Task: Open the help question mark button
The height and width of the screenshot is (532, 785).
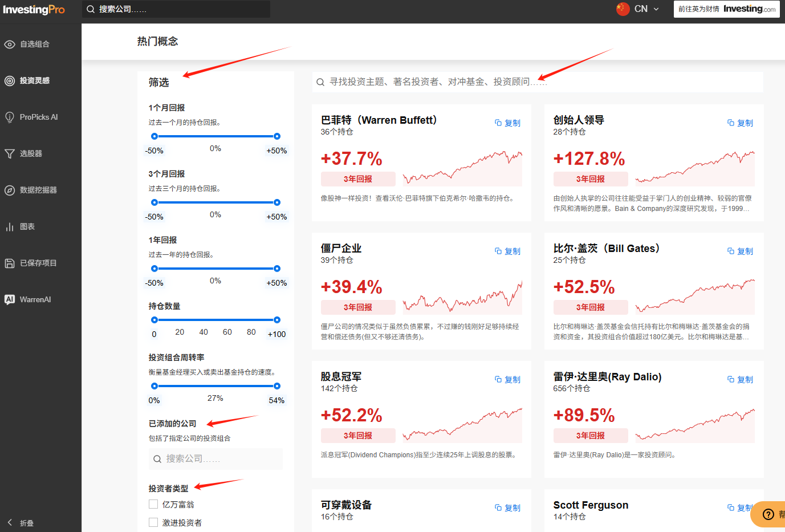Action: (x=768, y=514)
